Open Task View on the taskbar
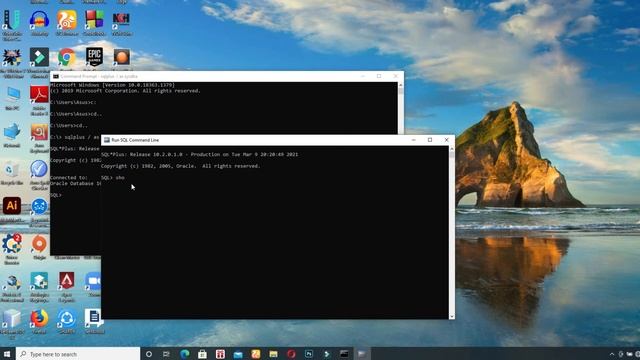 (x=166, y=354)
